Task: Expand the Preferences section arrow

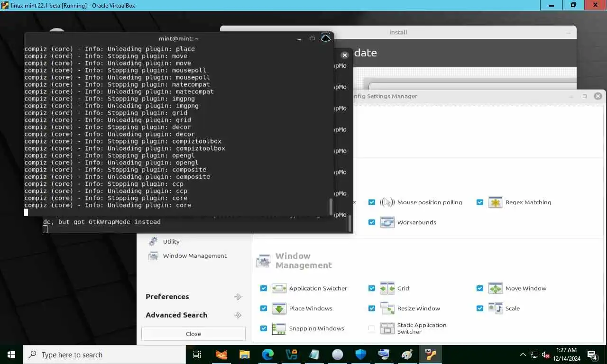Action: click(x=238, y=297)
